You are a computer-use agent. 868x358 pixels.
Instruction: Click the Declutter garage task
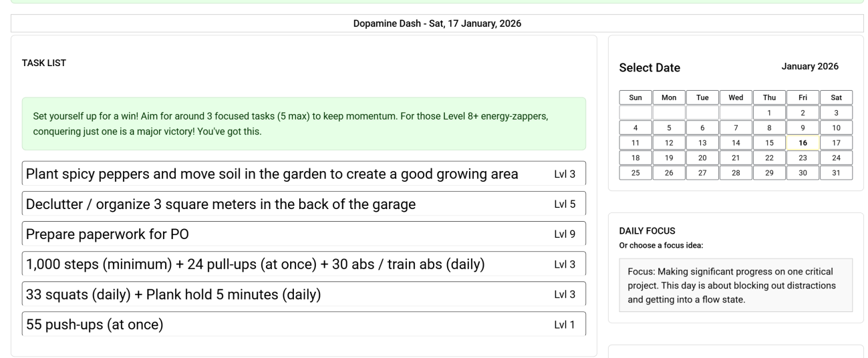[x=221, y=204]
